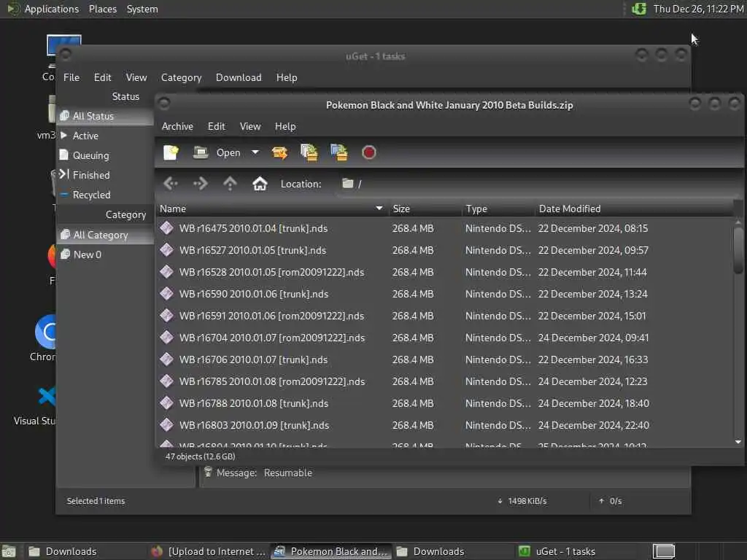The width and height of the screenshot is (747, 560).
Task: Select Finished status in uGet
Action: pyautogui.click(x=105, y=175)
